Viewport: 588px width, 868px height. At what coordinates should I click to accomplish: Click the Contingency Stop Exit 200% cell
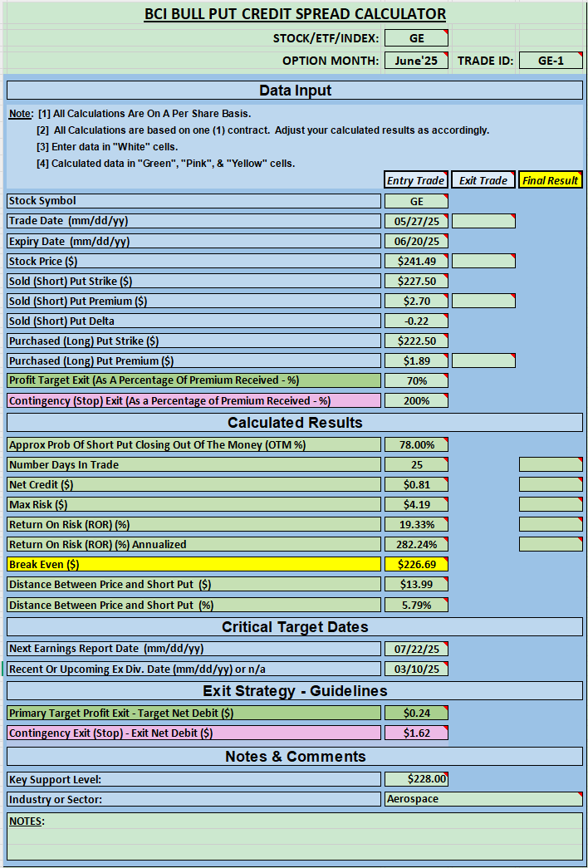(x=416, y=400)
